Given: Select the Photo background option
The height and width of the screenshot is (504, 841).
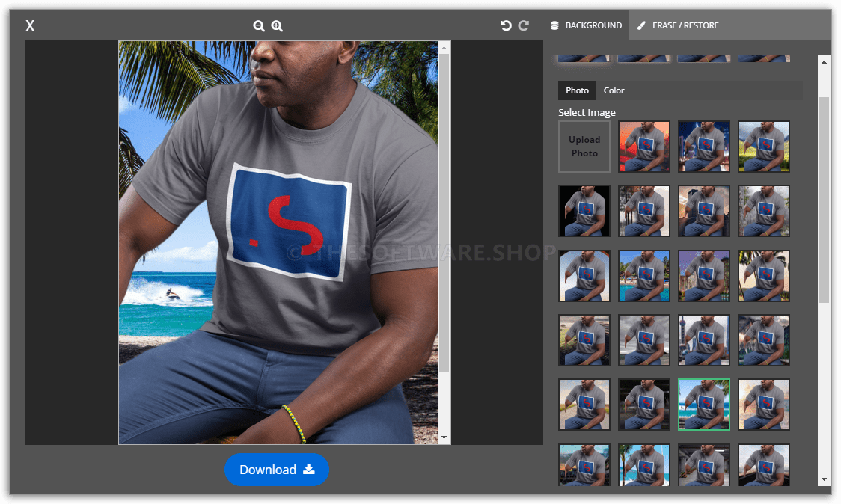Looking at the screenshot, I should point(577,90).
